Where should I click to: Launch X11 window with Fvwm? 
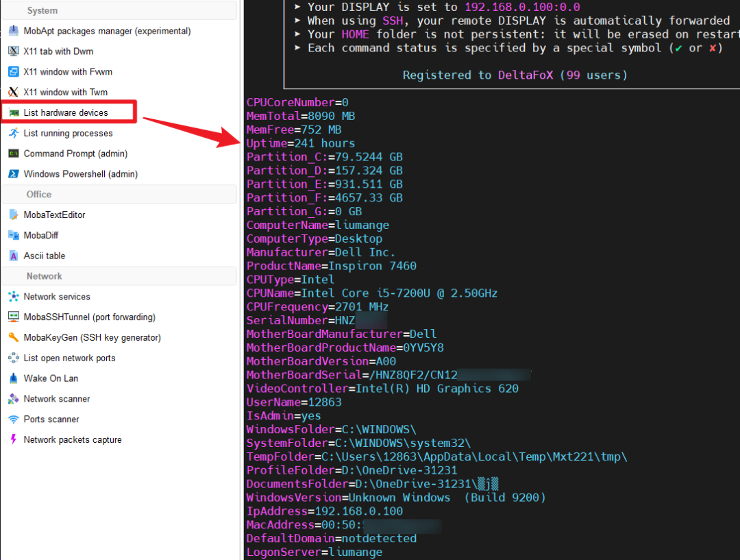coord(68,72)
